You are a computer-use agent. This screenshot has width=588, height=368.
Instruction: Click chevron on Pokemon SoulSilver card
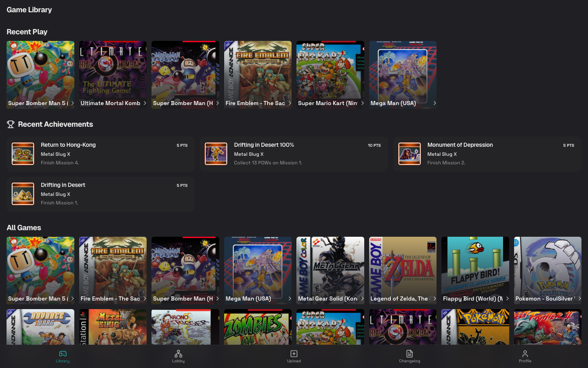[579, 298]
